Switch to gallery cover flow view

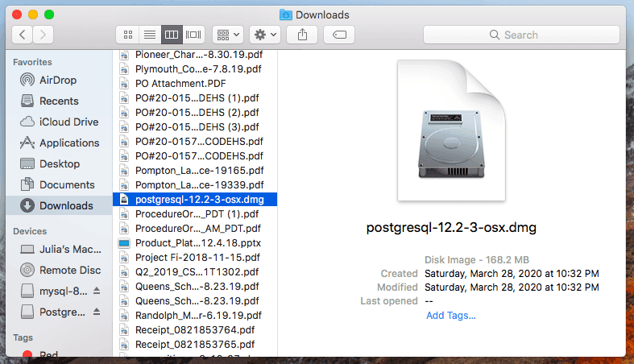tap(193, 35)
